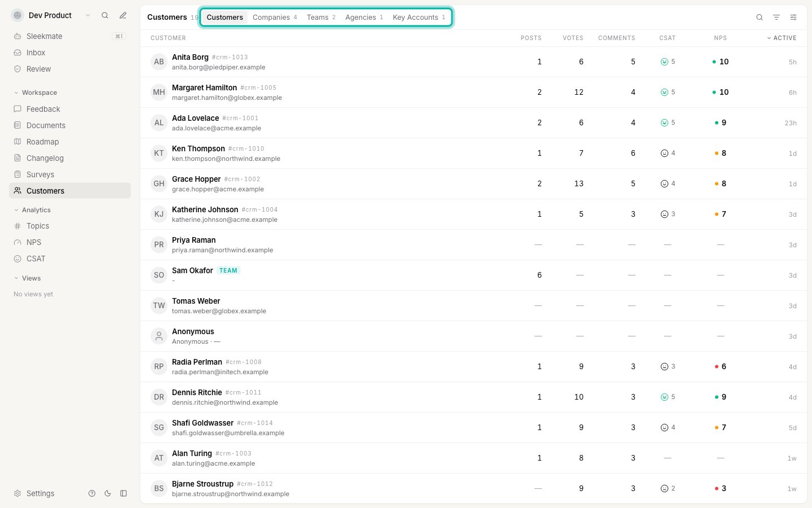Screen dimensions: 812x508
Task: Click Dennis Ritchie's CSAT smiley icon
Action: pos(664,397)
